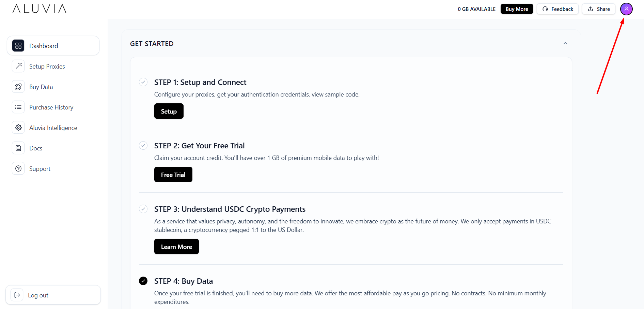
Task: Open the purple user profile avatar
Action: click(626, 9)
